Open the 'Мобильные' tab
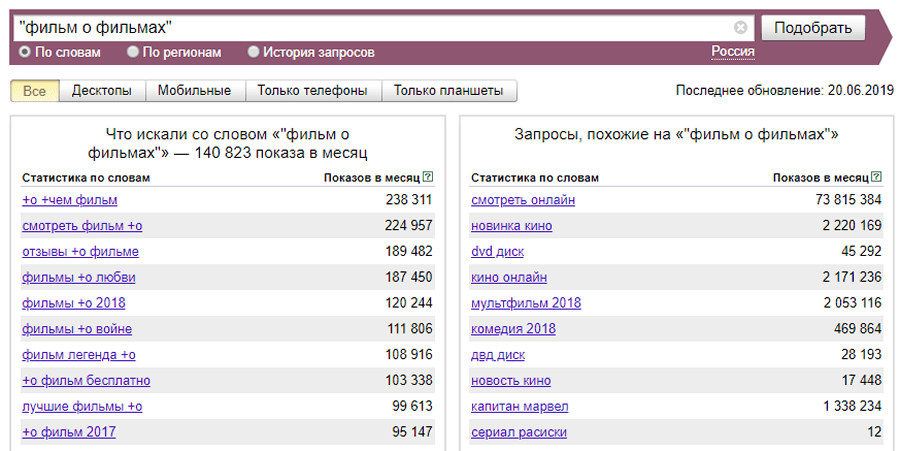900x451 pixels. [x=194, y=91]
